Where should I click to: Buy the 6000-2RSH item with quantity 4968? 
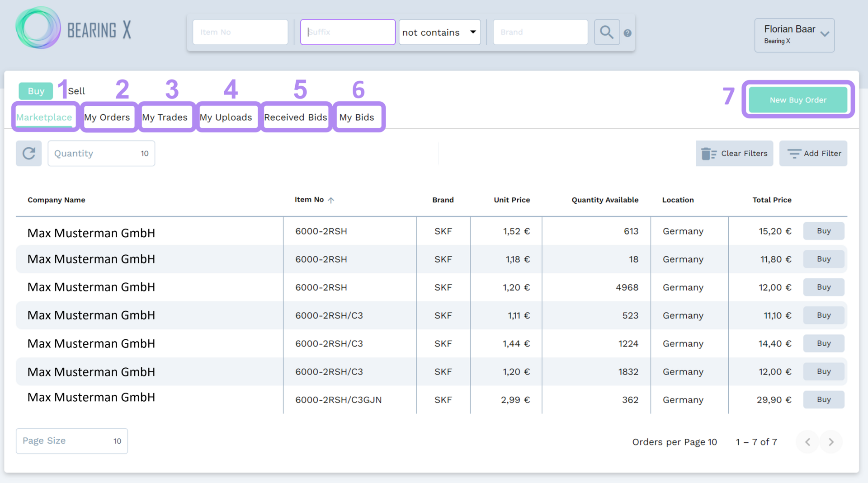(824, 287)
